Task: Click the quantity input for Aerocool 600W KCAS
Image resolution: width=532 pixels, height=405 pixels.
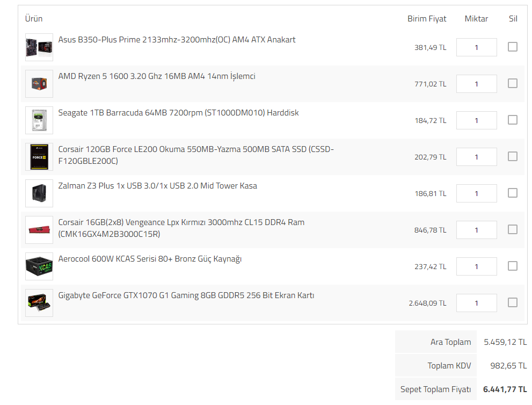Action: (476, 266)
